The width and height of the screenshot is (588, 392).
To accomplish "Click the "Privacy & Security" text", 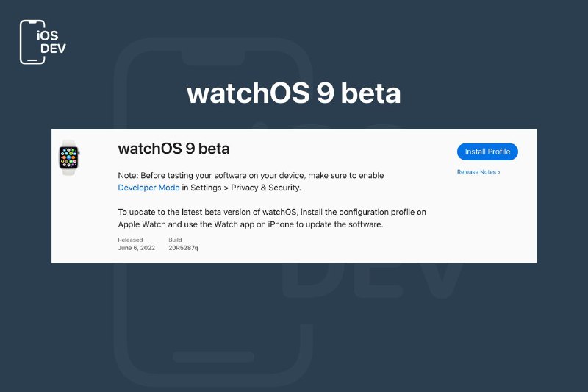I will (x=265, y=188).
